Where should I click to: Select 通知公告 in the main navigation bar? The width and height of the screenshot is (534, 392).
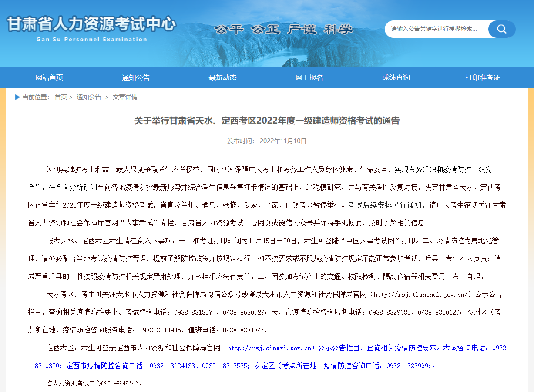pyautogui.click(x=136, y=77)
